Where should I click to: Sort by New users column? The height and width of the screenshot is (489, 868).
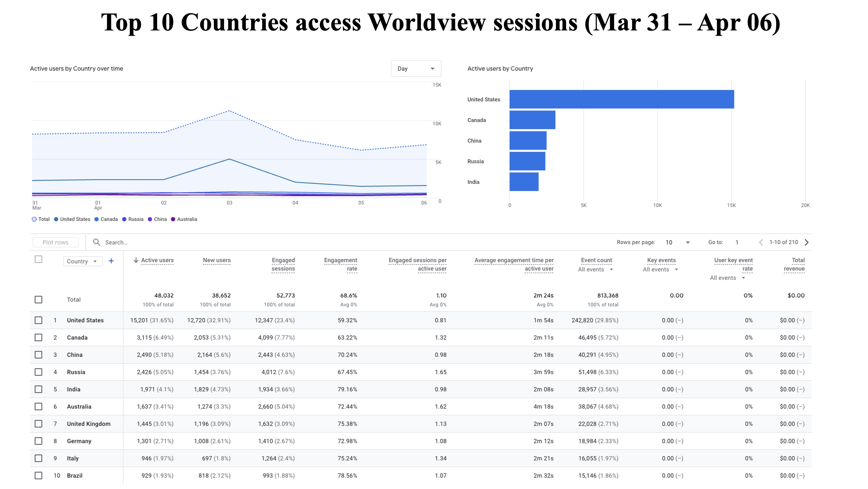click(x=217, y=260)
